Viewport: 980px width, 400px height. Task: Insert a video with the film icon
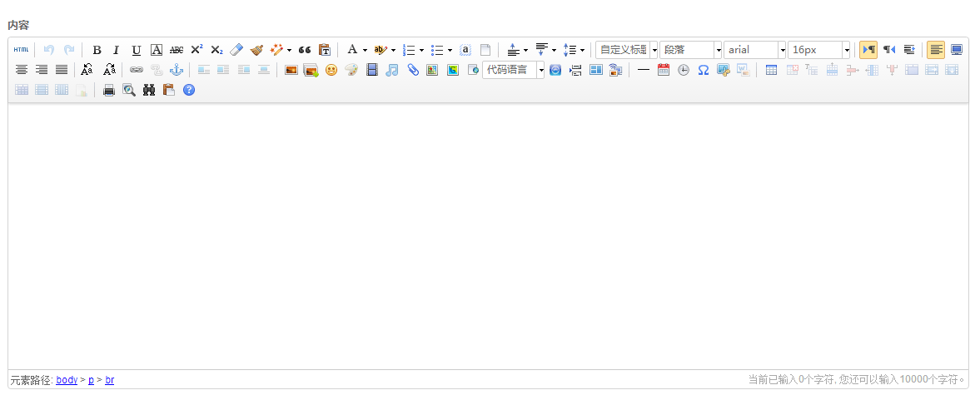pos(372,70)
